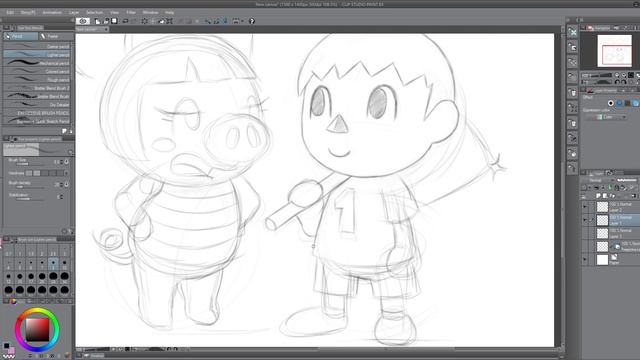Viewport: 640px width, 360px height.
Task: Toggle Snap to Special Ruler icon
Action: coord(216,21)
